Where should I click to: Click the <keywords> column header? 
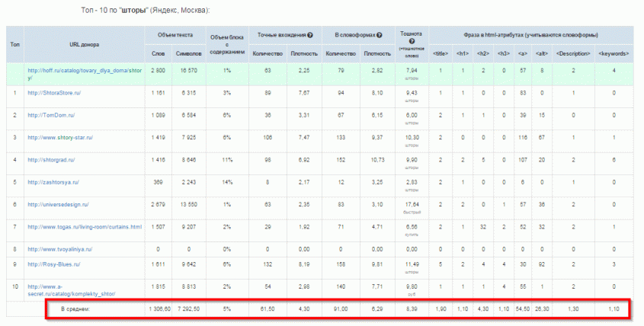614,53
